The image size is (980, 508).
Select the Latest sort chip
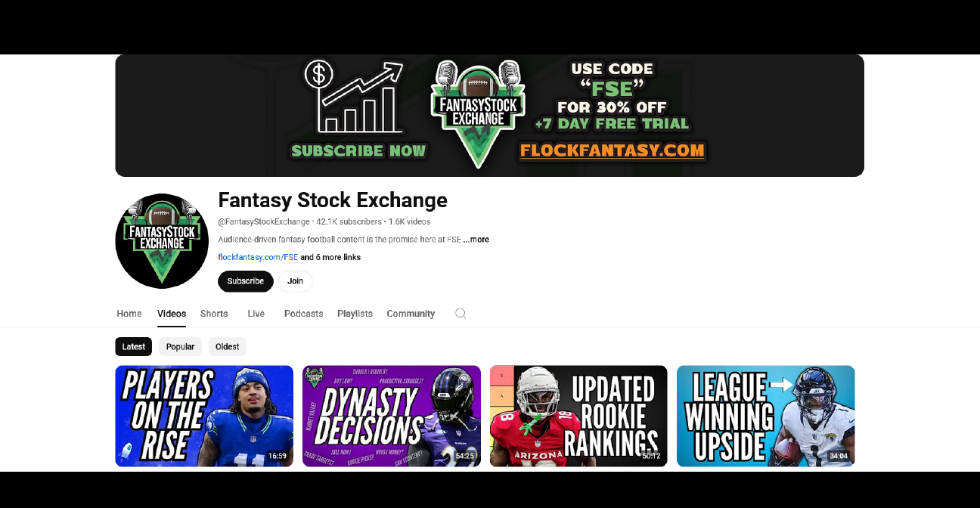[x=134, y=347]
